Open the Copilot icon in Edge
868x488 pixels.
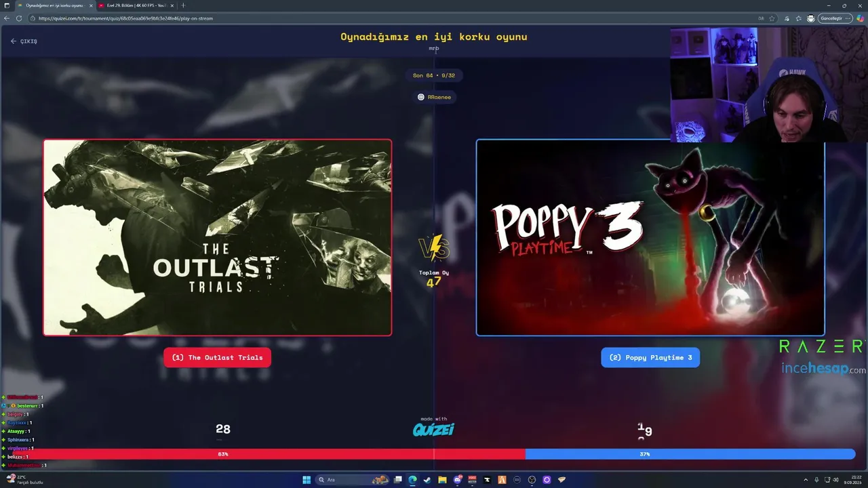[860, 18]
